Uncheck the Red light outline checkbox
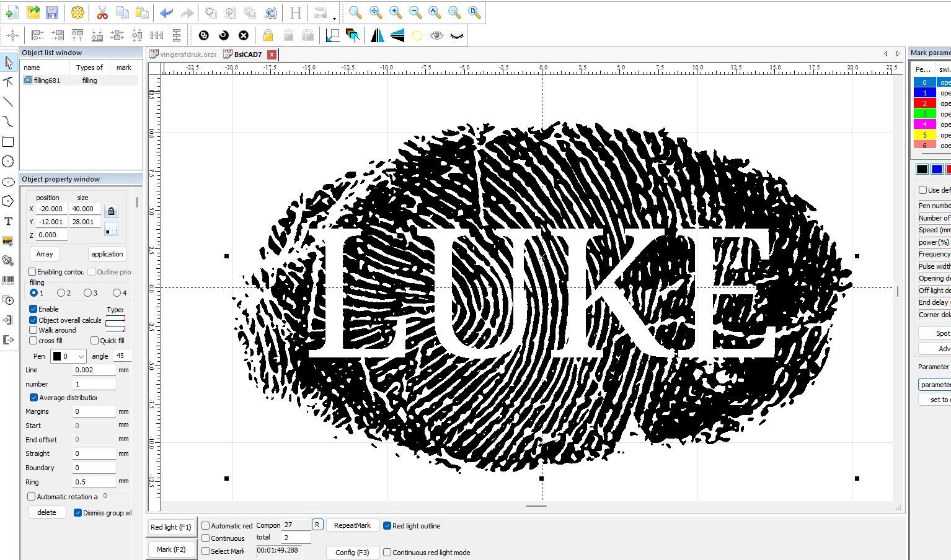The height and width of the screenshot is (560, 951). (387, 526)
